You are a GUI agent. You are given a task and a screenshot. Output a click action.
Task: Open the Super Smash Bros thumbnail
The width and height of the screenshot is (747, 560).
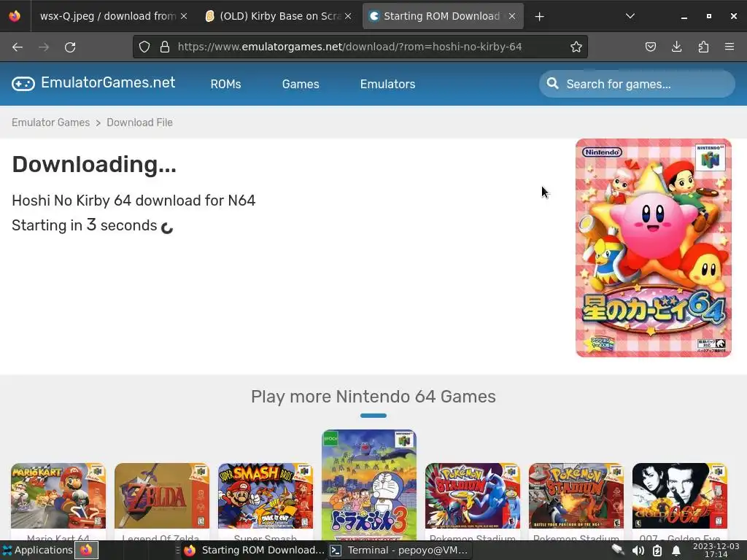[266, 496]
